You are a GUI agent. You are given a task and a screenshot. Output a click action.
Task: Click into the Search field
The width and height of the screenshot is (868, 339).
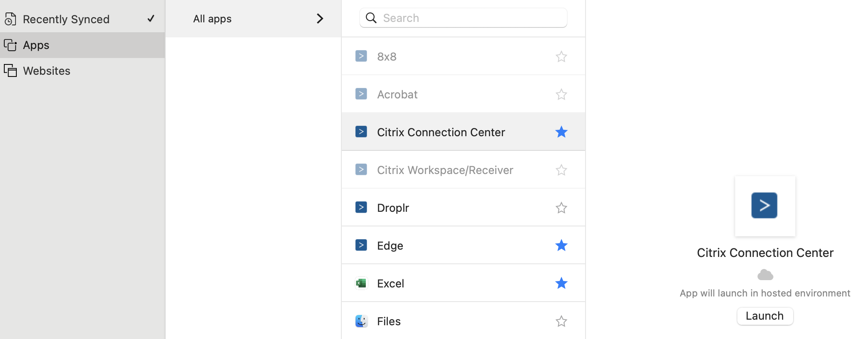463,18
